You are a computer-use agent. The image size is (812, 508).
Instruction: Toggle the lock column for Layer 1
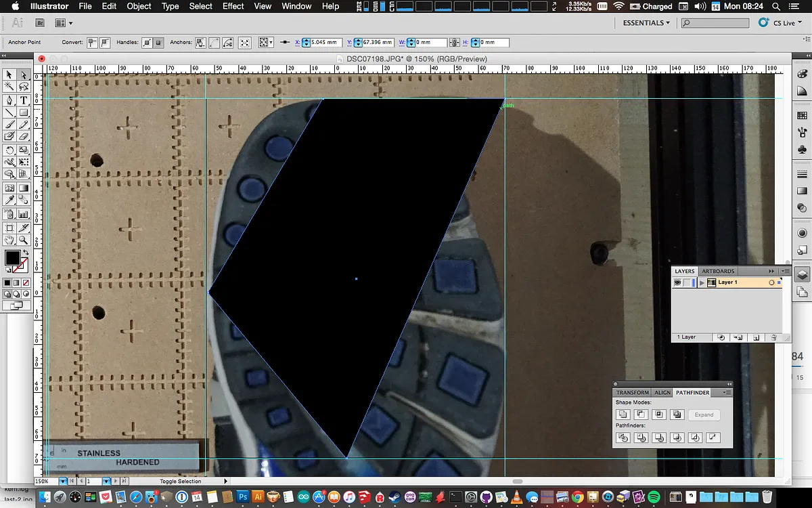(687, 282)
